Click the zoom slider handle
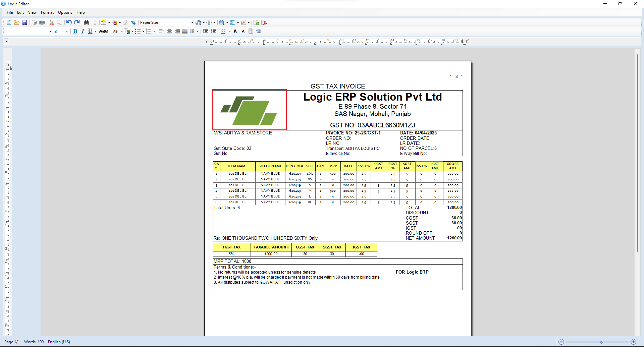Viewport: 644px width, 347px height. 601,342
